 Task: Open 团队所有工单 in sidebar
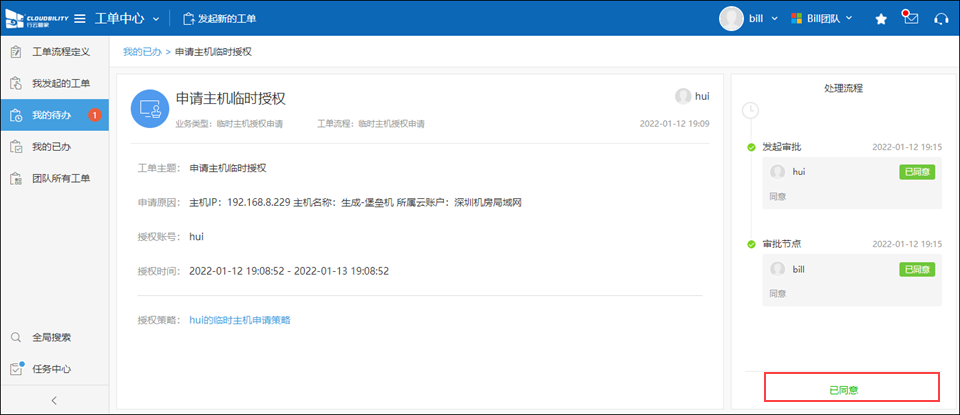60,179
